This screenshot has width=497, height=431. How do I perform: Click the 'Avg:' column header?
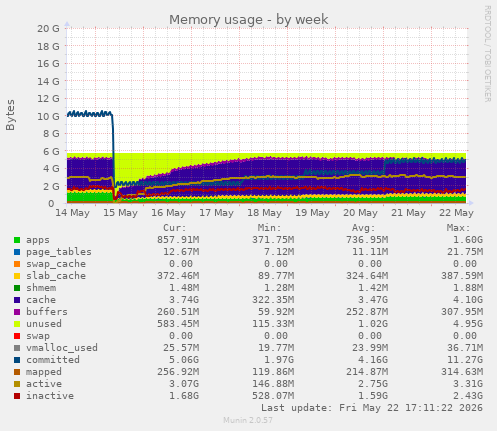pos(364,228)
